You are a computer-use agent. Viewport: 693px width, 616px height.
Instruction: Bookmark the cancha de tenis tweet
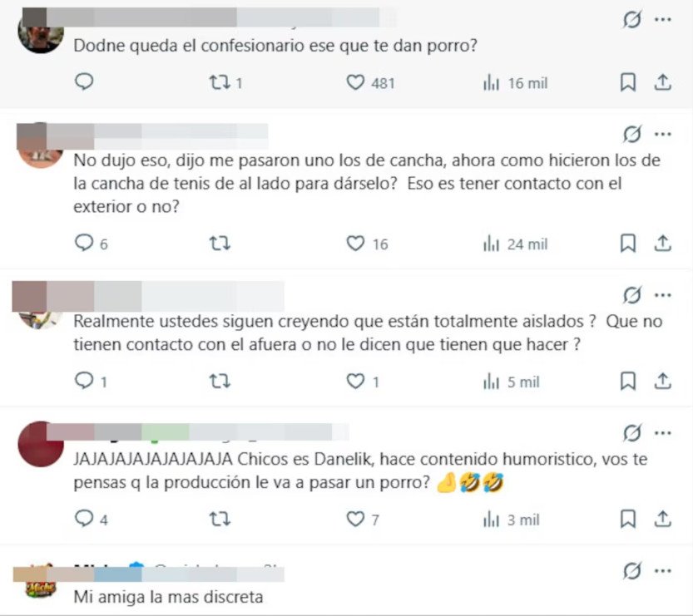tap(628, 244)
